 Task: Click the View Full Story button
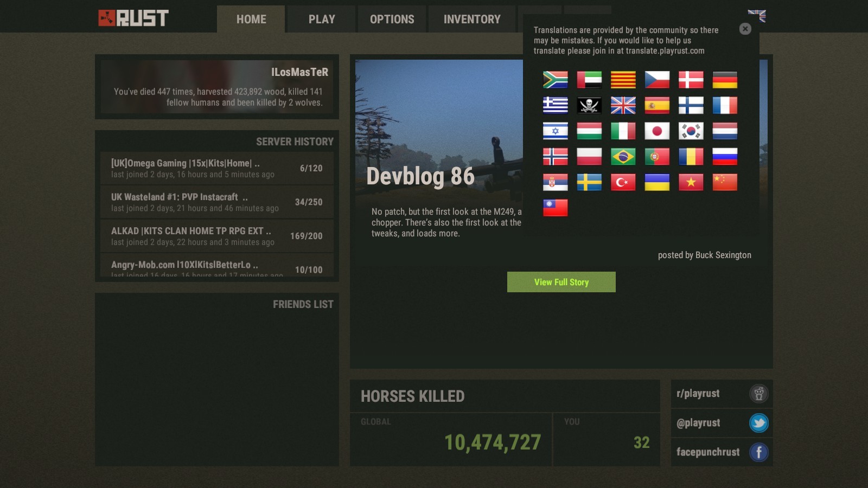[x=561, y=282]
